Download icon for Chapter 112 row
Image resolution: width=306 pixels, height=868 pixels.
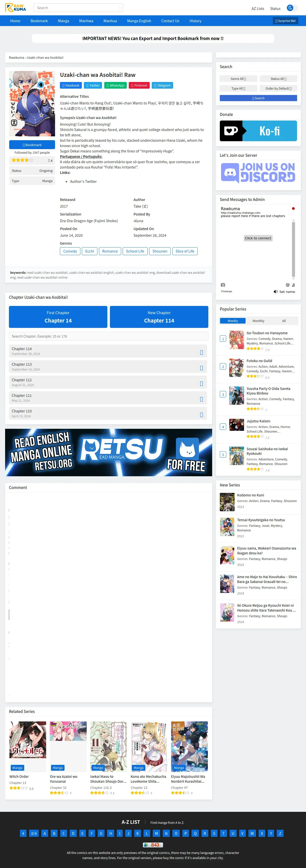(201, 384)
